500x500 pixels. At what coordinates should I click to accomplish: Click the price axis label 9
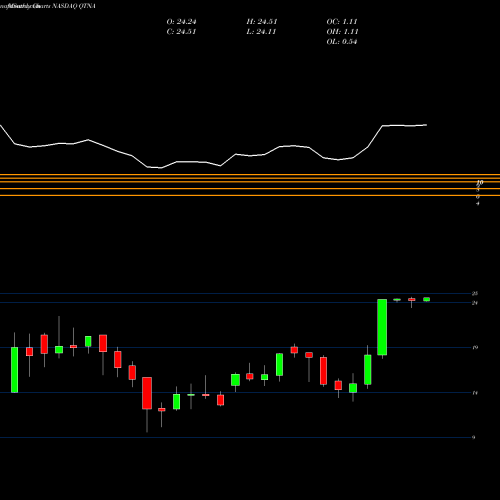[474, 437]
